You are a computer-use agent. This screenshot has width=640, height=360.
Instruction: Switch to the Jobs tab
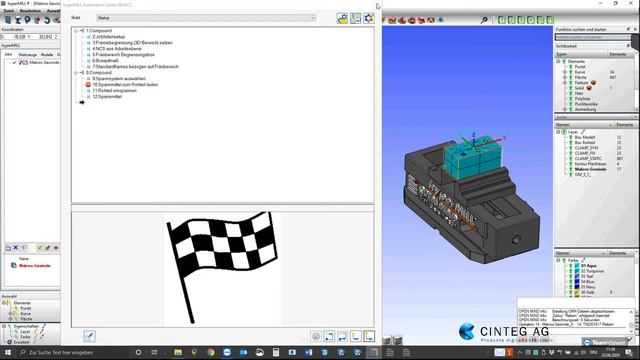8,55
